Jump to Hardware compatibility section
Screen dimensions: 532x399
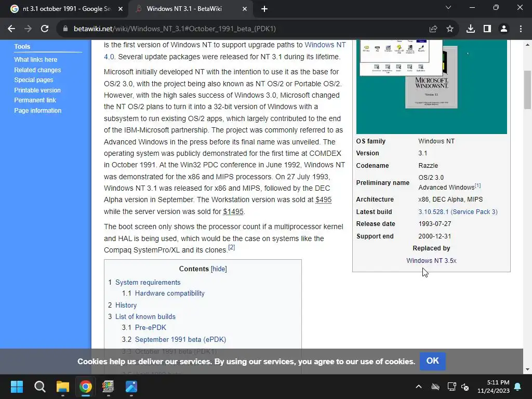170,293
